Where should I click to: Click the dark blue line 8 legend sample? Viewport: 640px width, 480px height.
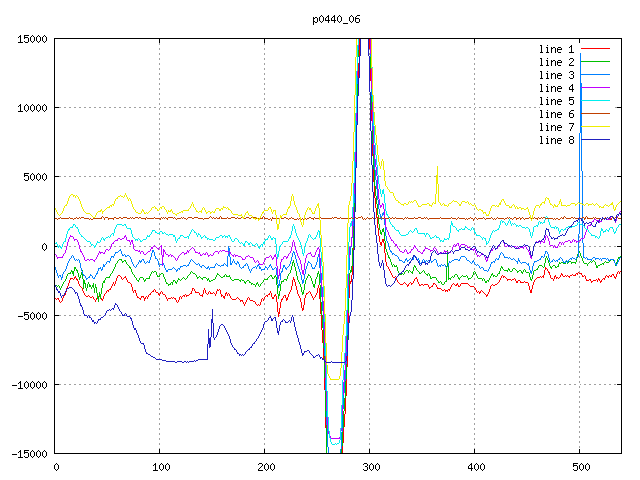click(595, 140)
